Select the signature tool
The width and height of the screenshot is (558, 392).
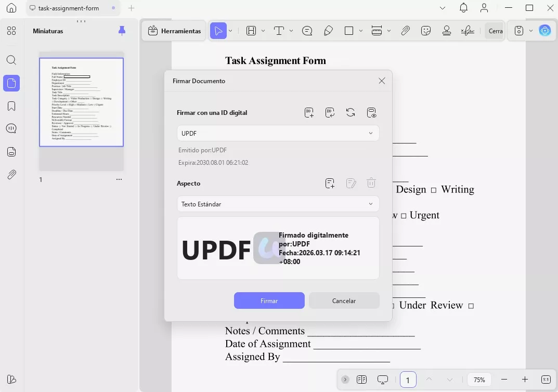pos(468,31)
